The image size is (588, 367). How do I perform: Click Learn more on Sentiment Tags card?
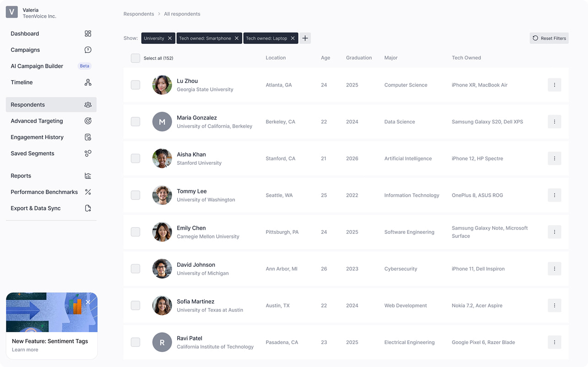[x=25, y=350]
